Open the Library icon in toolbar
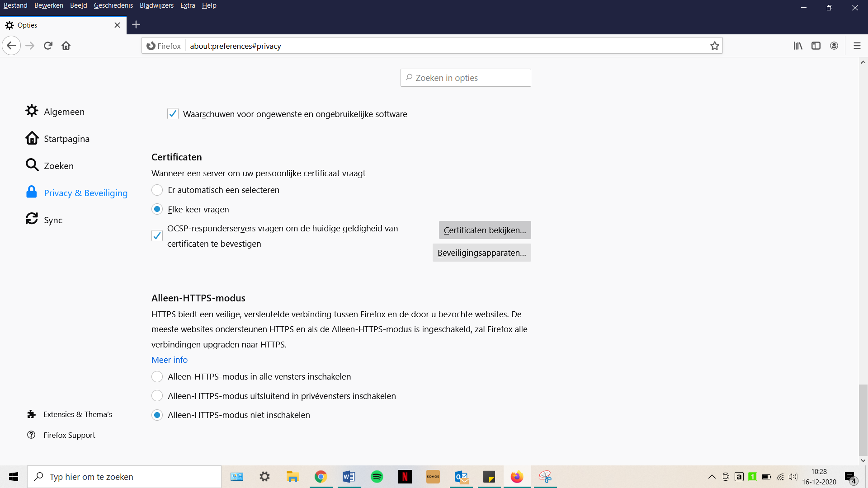The width and height of the screenshot is (868, 488). pos(798,46)
